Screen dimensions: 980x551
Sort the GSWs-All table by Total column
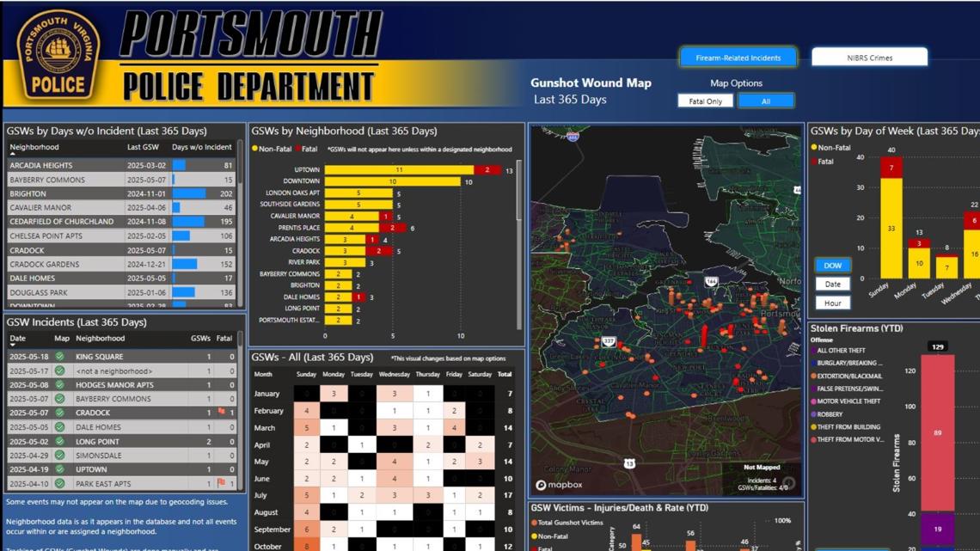click(x=503, y=374)
